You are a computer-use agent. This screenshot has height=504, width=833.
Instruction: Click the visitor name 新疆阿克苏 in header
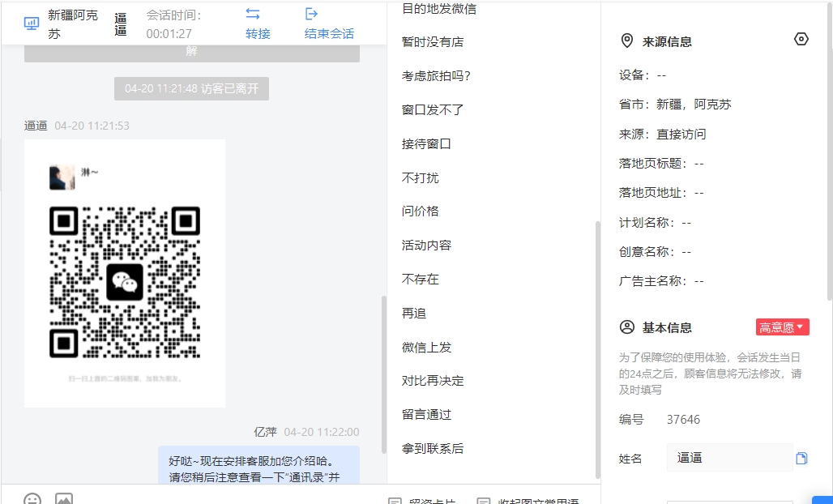coord(73,24)
